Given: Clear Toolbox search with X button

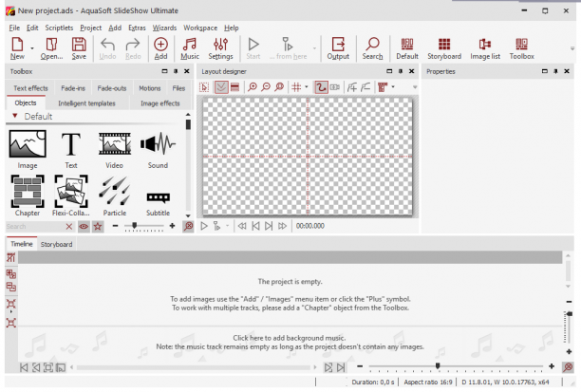Looking at the screenshot, I should point(69,227).
